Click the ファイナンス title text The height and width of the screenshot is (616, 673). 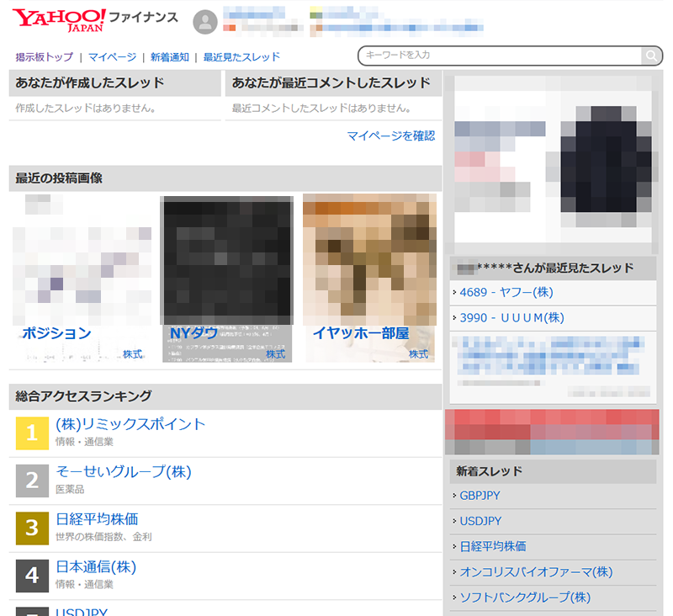click(143, 17)
